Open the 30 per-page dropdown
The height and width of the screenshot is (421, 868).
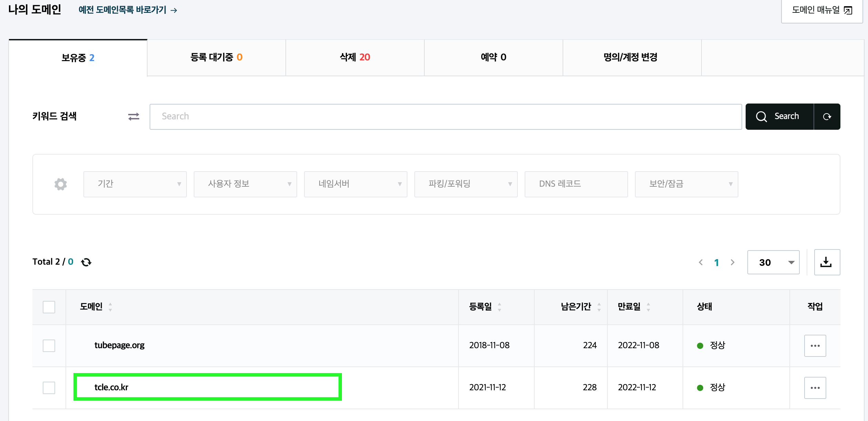(x=773, y=263)
